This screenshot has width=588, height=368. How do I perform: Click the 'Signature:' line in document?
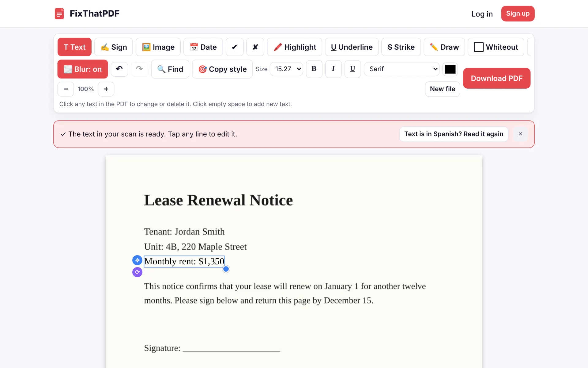coord(212,348)
